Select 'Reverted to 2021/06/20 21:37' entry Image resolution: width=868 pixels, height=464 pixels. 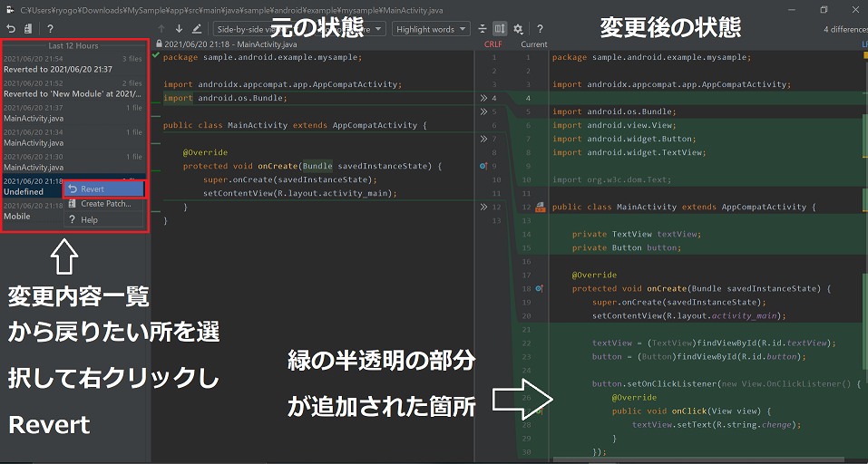[x=73, y=64]
